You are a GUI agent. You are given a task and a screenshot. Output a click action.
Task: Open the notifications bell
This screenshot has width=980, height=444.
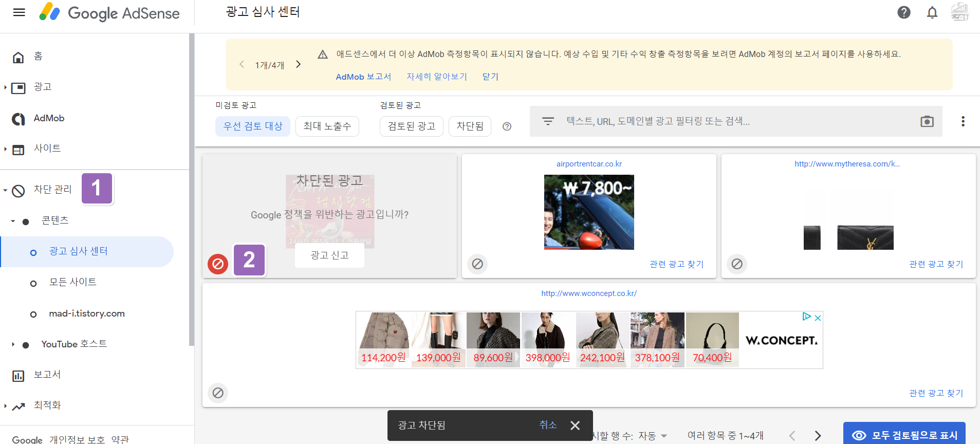(x=932, y=12)
